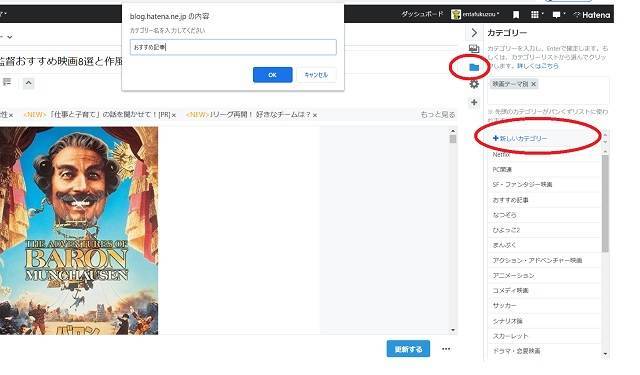Viewport: 640px width, 375px height.
Task: Select スカーレット in the category list
Action: click(x=545, y=336)
